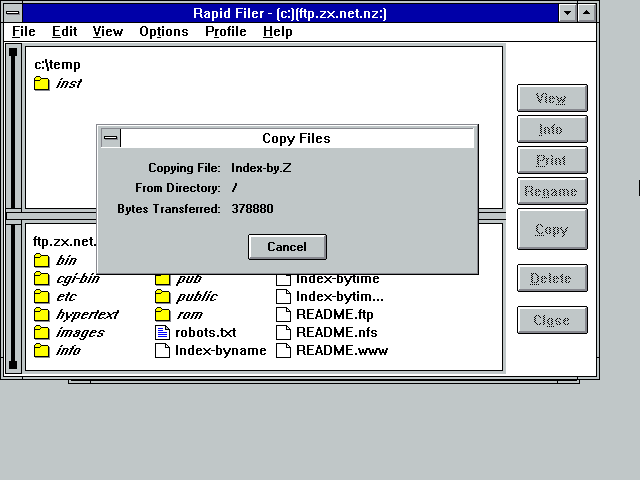Select the public folder icon
The height and width of the screenshot is (480, 640).
point(162,296)
